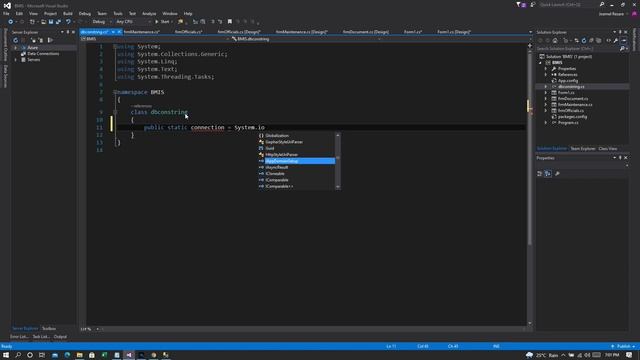Switch to the Toolbox tab

coord(49,329)
